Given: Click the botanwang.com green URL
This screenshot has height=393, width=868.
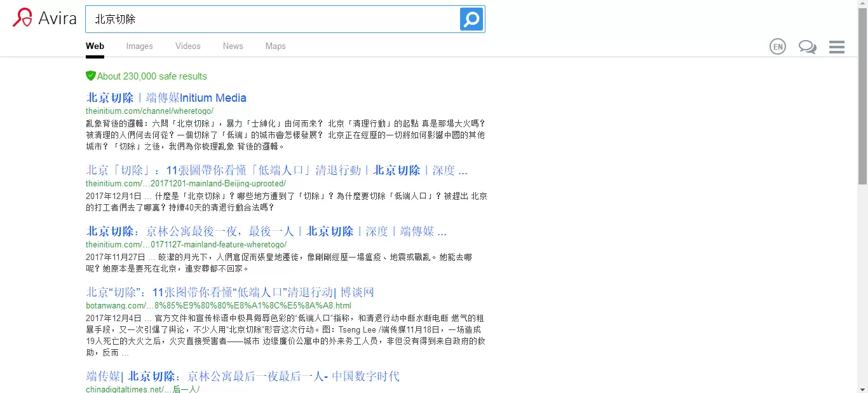Looking at the screenshot, I should 218,305.
